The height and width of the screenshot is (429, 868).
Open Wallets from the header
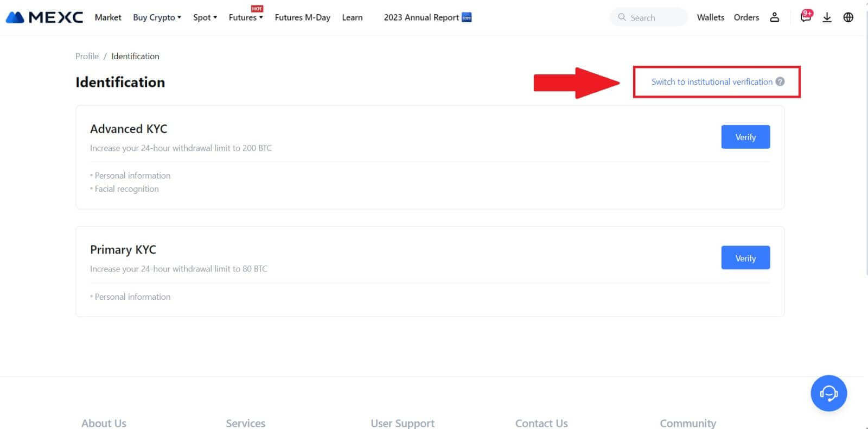click(710, 17)
